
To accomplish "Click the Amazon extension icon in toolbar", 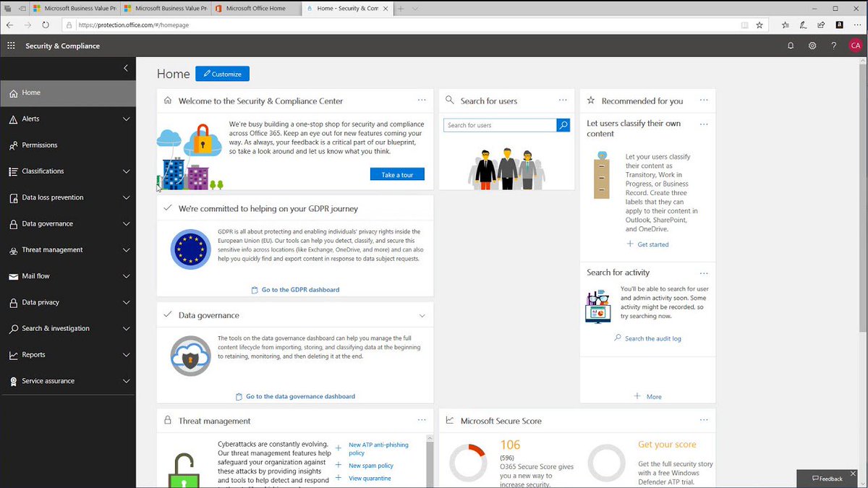I will [x=839, y=25].
